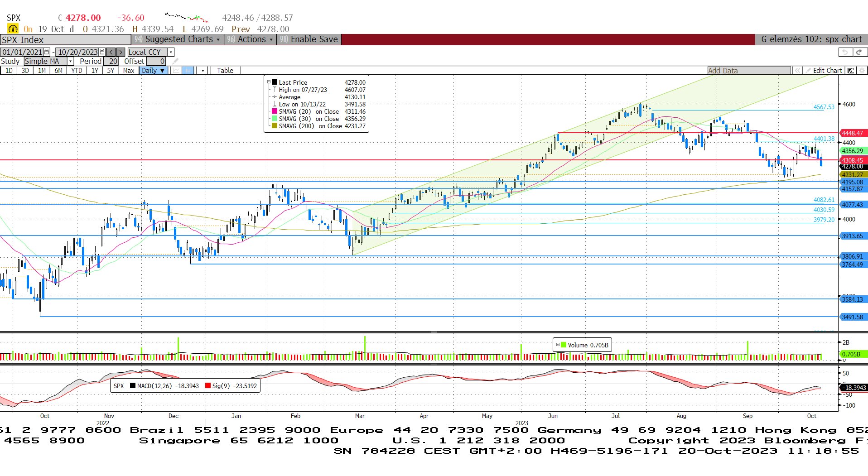Open chart type dropdown arrow
Viewport: 868px width, 476px height.
pyautogui.click(x=203, y=71)
